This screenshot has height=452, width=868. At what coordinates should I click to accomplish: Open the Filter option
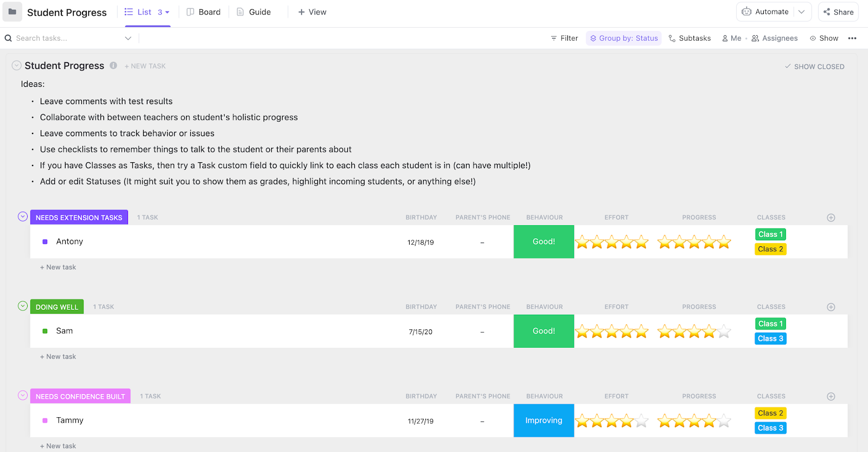(x=564, y=38)
